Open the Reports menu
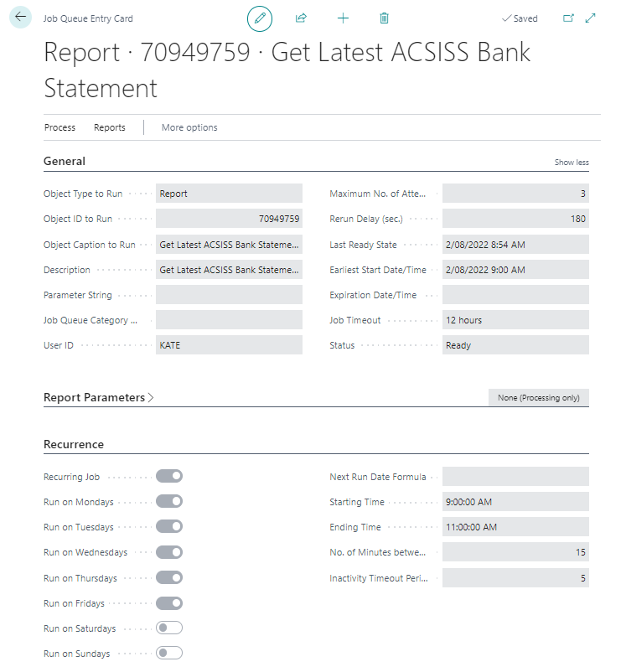626x672 pixels. [x=110, y=127]
